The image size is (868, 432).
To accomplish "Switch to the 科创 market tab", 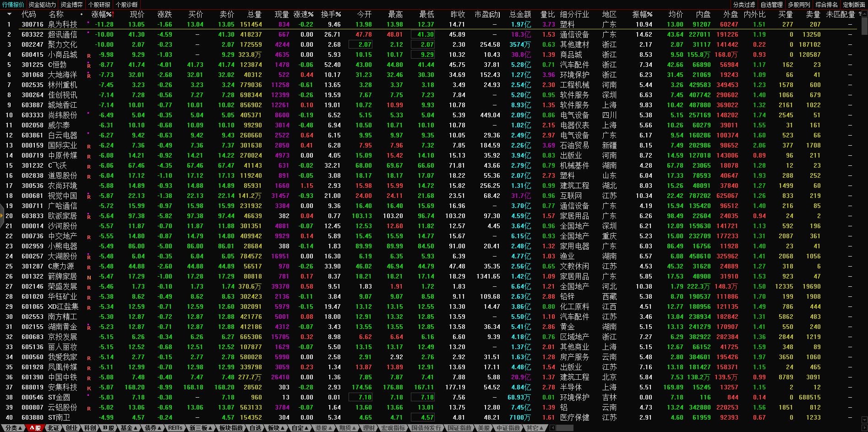I will (90, 428).
